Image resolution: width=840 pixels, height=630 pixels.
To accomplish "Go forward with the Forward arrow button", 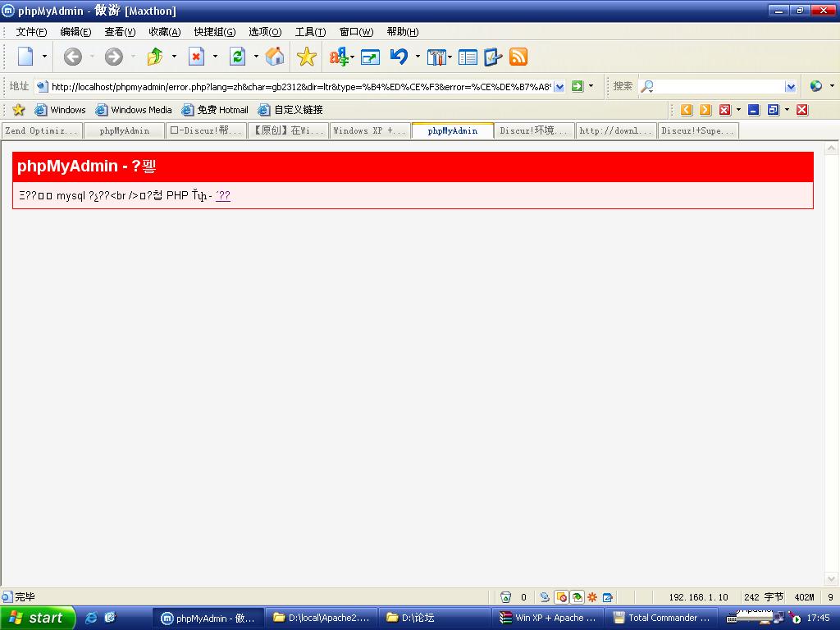I will (x=113, y=57).
